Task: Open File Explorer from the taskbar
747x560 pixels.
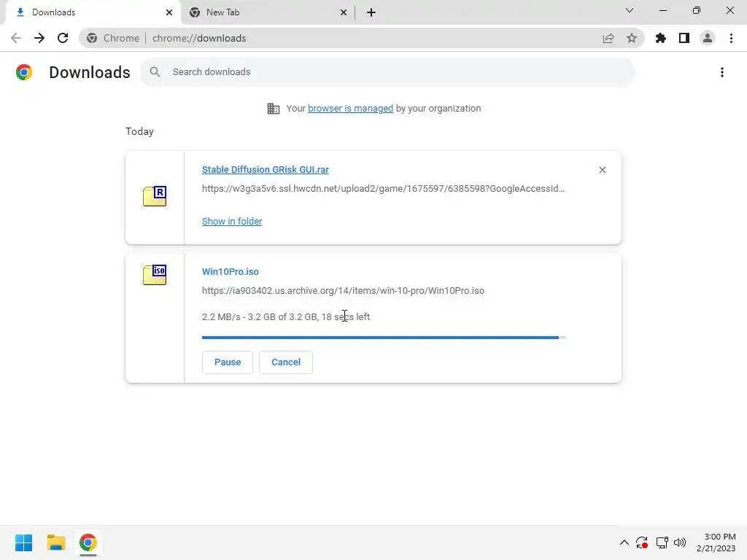Action: coord(55,542)
